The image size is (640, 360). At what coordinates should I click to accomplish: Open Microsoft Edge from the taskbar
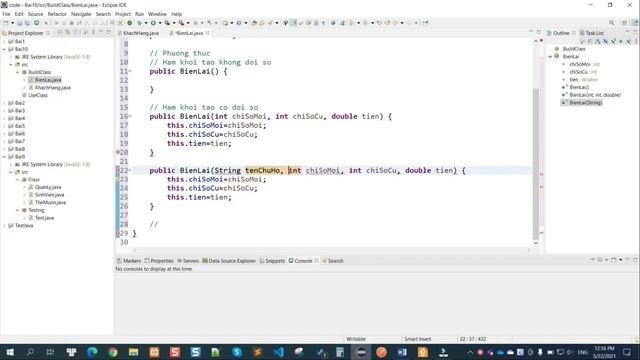[92, 352]
